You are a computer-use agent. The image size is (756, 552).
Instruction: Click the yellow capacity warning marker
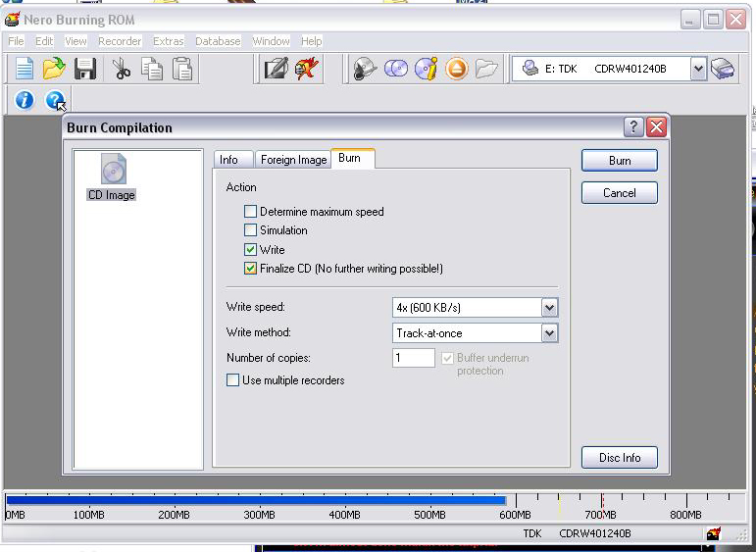(559, 506)
